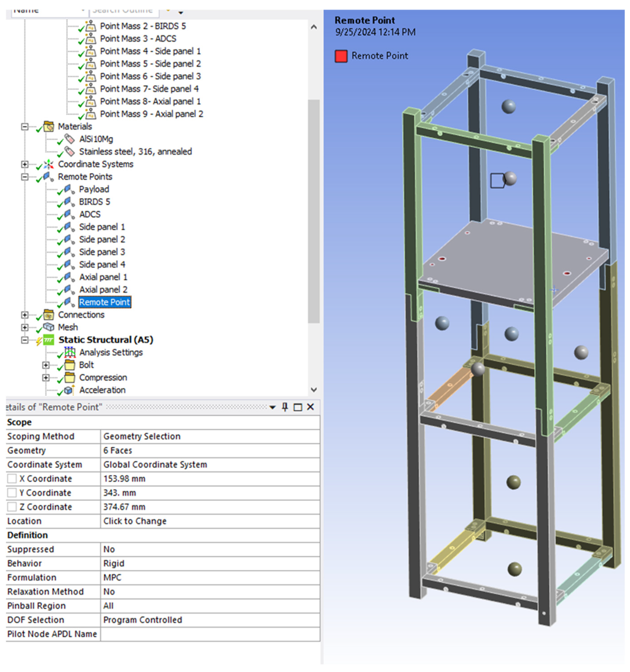Click the Remote Points group icon
Image resolution: width=630 pixels, height=672 pixels.
pos(49,177)
